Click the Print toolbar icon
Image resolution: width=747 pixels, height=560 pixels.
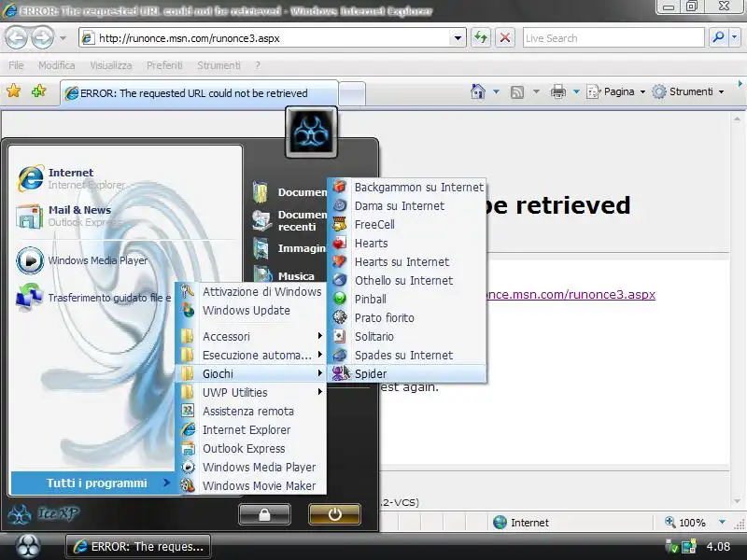pos(557,91)
